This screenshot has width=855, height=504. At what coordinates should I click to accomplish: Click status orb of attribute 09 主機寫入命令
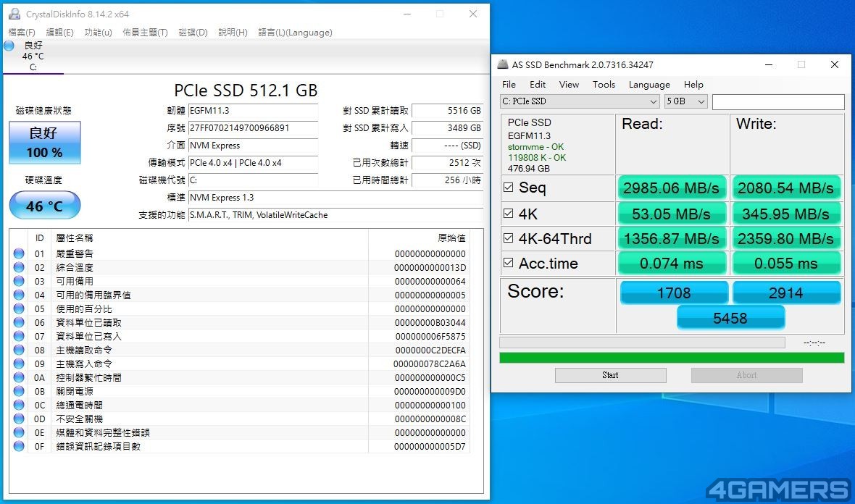tap(19, 364)
